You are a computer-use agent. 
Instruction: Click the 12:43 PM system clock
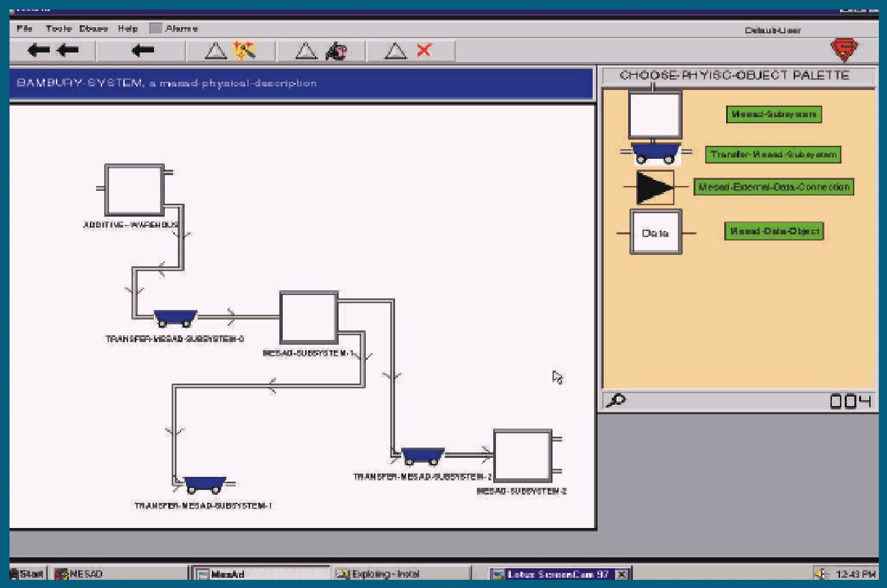[855, 574]
